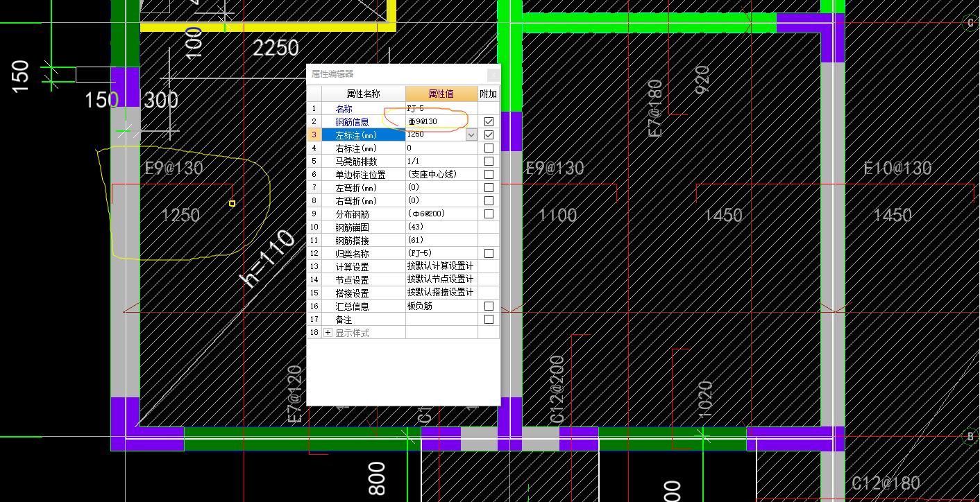
Task: Click the 1100 dimension label
Action: coord(557,215)
